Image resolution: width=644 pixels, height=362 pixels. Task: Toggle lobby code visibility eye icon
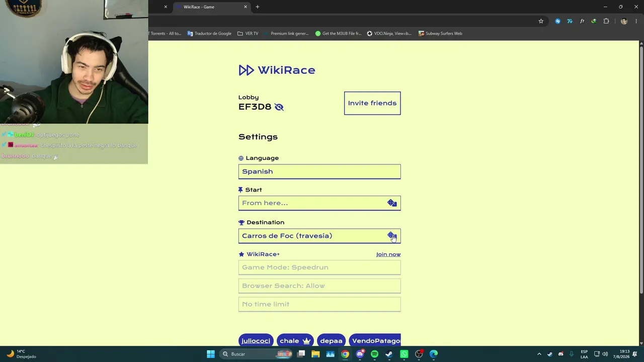click(279, 107)
